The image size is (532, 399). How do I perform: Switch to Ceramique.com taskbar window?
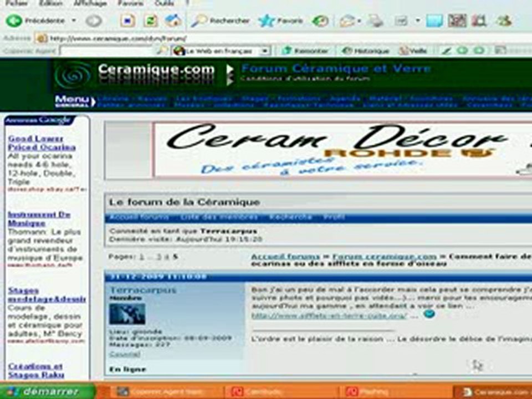point(494,392)
